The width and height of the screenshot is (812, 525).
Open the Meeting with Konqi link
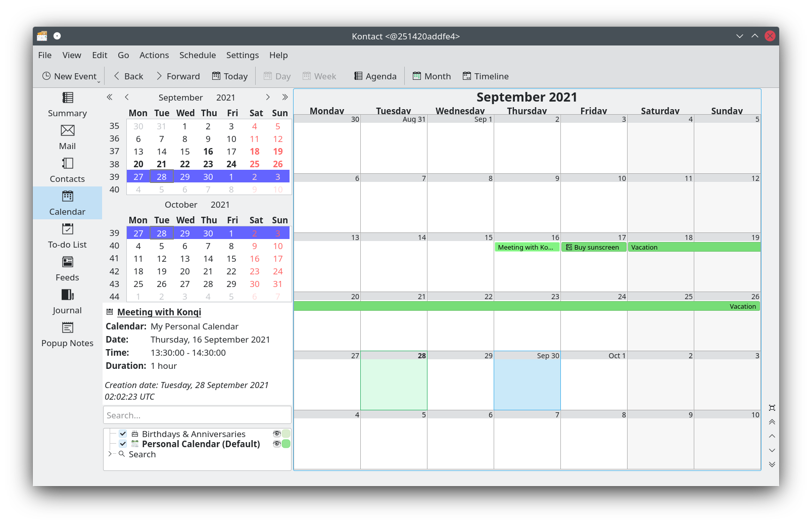click(x=159, y=312)
